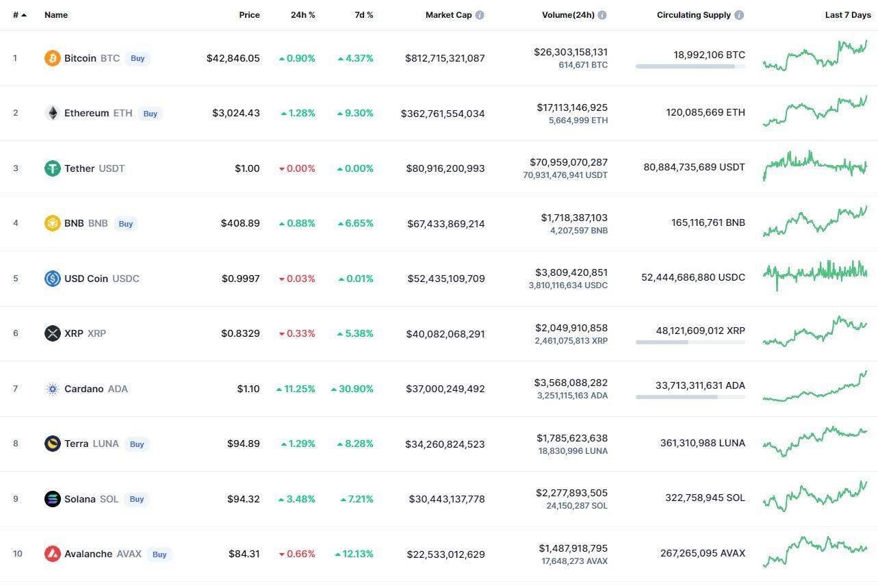The height and width of the screenshot is (588, 878).
Task: Click Ethereum supply 120,085,669 ETH
Action: [x=706, y=112]
